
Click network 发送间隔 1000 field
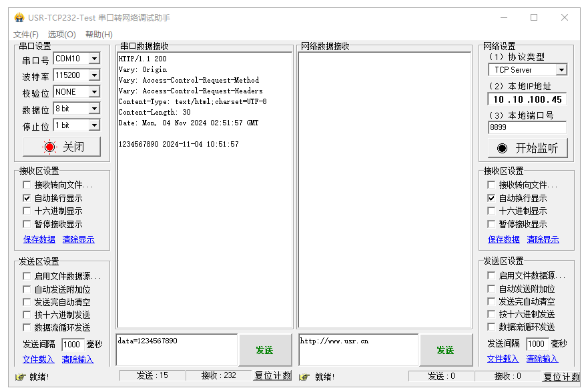tap(537, 343)
